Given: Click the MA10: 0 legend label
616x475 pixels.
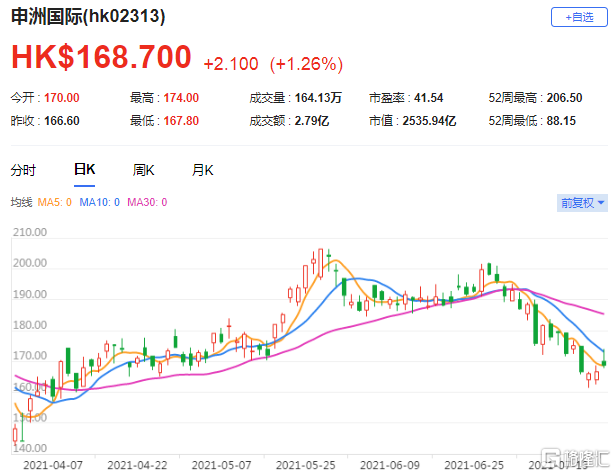Looking at the screenshot, I should pos(99,202).
